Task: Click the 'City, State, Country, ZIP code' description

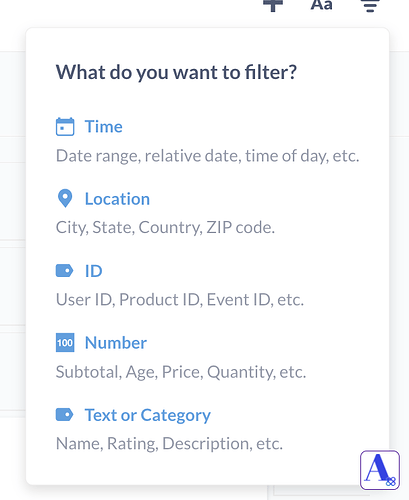Action: pos(165,228)
